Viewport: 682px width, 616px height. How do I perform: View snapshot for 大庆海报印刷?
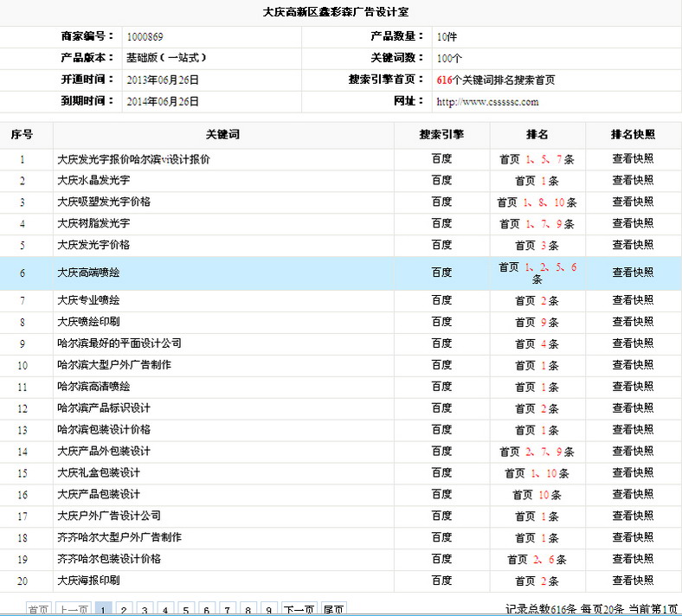(633, 581)
